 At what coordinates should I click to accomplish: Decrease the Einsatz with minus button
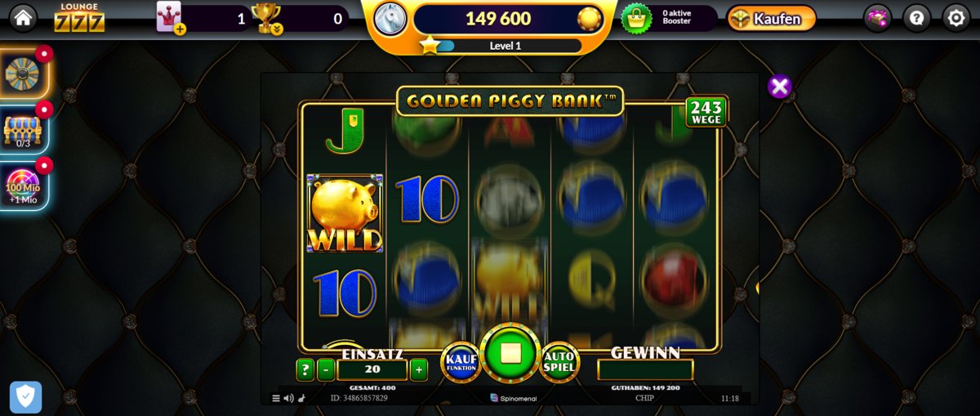326,369
